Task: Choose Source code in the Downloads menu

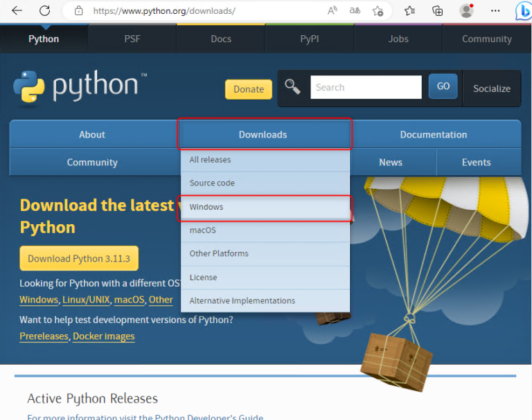Action: pos(212,183)
